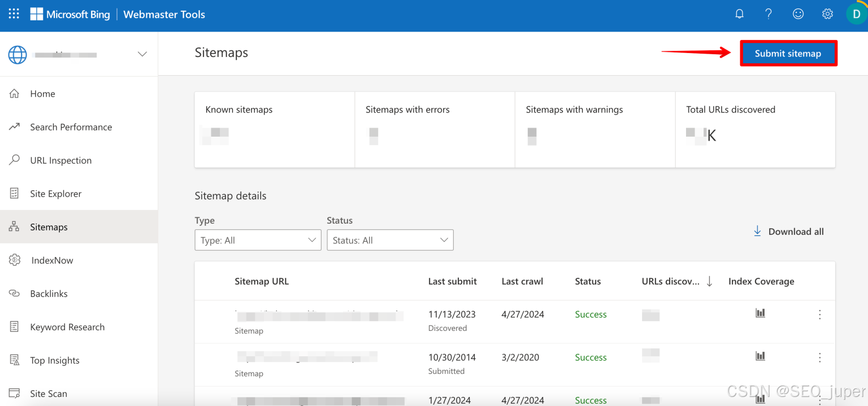Click the 3/2/2020 last crawl date
The height and width of the screenshot is (406, 868).
[x=520, y=357]
